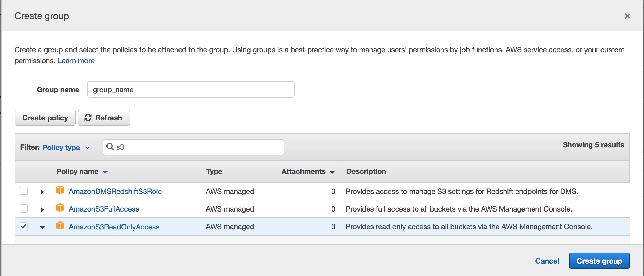Image resolution: width=644 pixels, height=276 pixels.
Task: Uncheck the AmazonS3ReadOnlyAccess policy checkbox
Action: [x=24, y=226]
